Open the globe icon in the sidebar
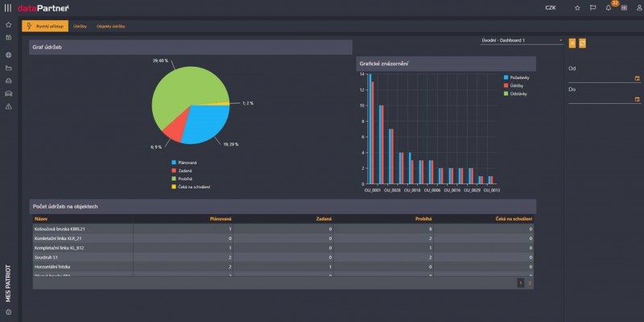The height and width of the screenshot is (322, 644). [x=8, y=55]
